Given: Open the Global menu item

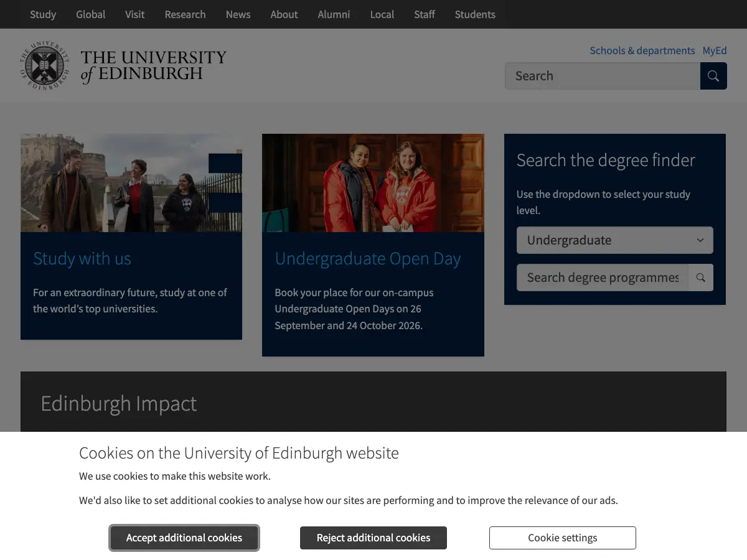Looking at the screenshot, I should tap(91, 14).
